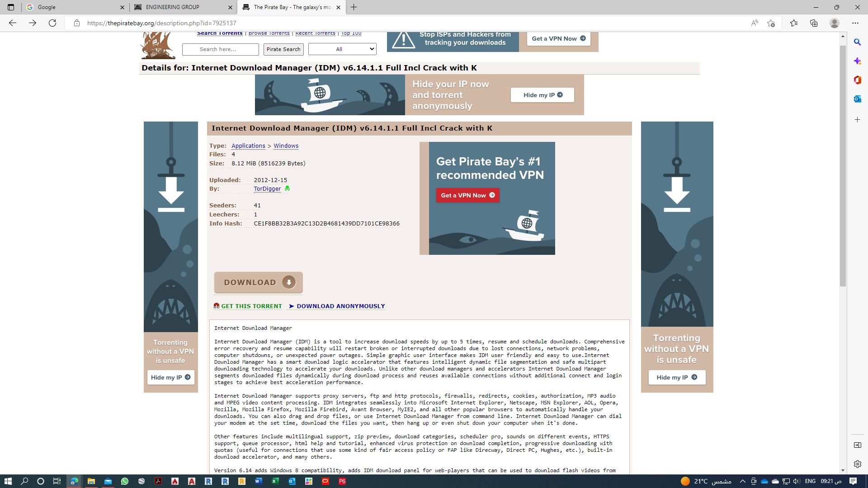Screen dimensions: 868x488
Task: Click the page vertical scrollbar thumb
Action: pos(843,165)
